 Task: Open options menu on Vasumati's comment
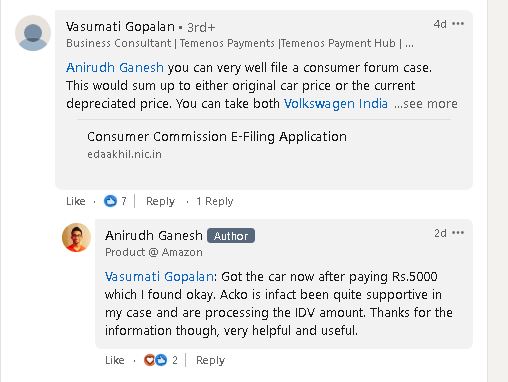(458, 24)
